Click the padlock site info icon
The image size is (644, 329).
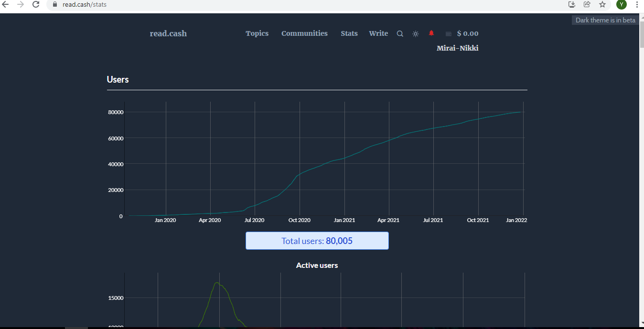tap(54, 4)
